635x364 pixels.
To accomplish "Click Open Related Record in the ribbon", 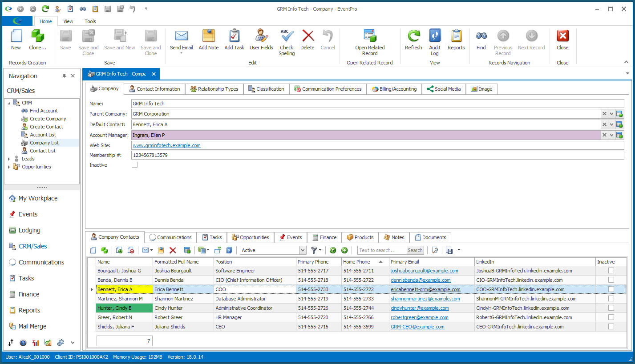I will point(370,42).
